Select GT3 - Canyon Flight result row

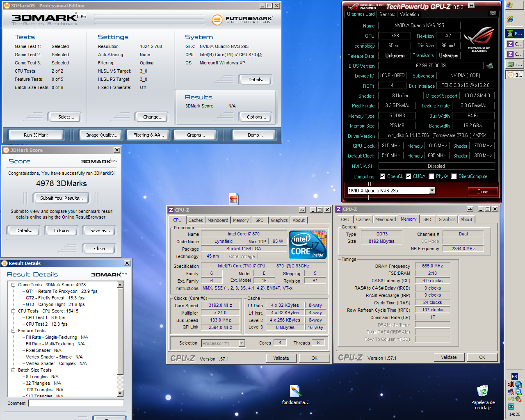55,304
